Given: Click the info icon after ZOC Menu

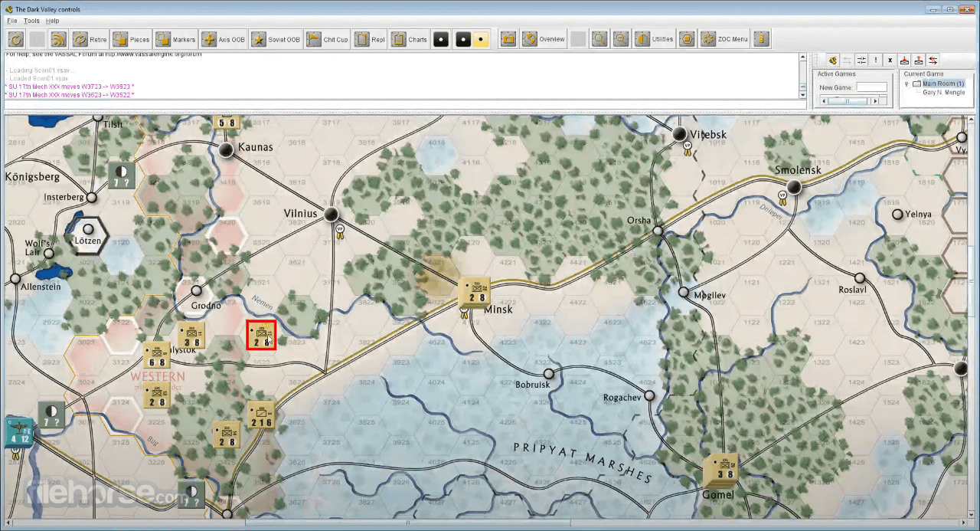Looking at the screenshot, I should click(x=761, y=39).
